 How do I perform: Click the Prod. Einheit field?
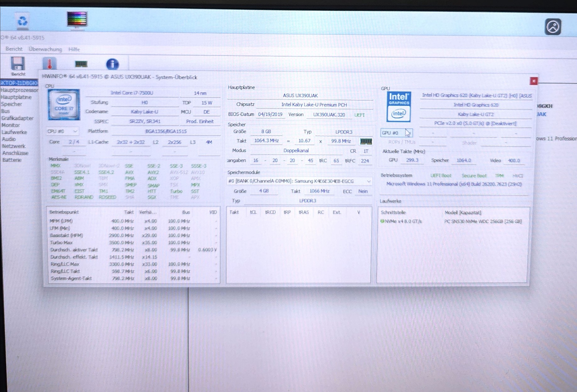point(200,122)
